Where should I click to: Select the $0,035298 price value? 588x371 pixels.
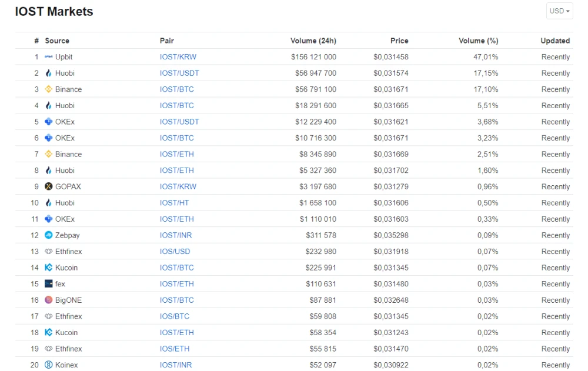pos(391,235)
